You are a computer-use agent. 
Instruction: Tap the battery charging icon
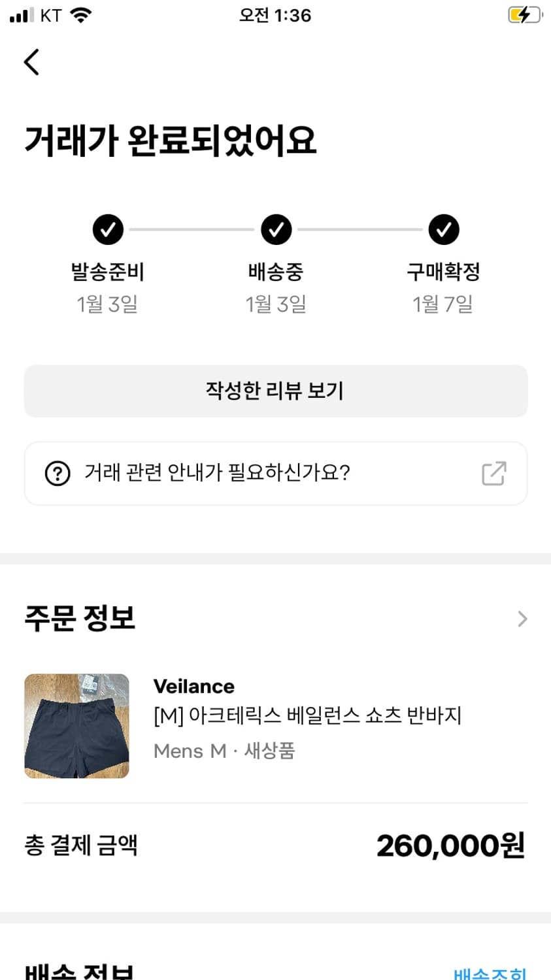524,15
